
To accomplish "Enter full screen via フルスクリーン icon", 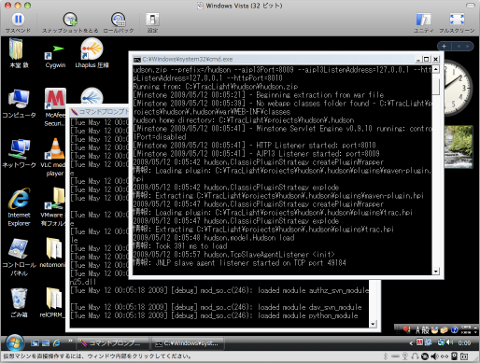I will (x=457, y=19).
